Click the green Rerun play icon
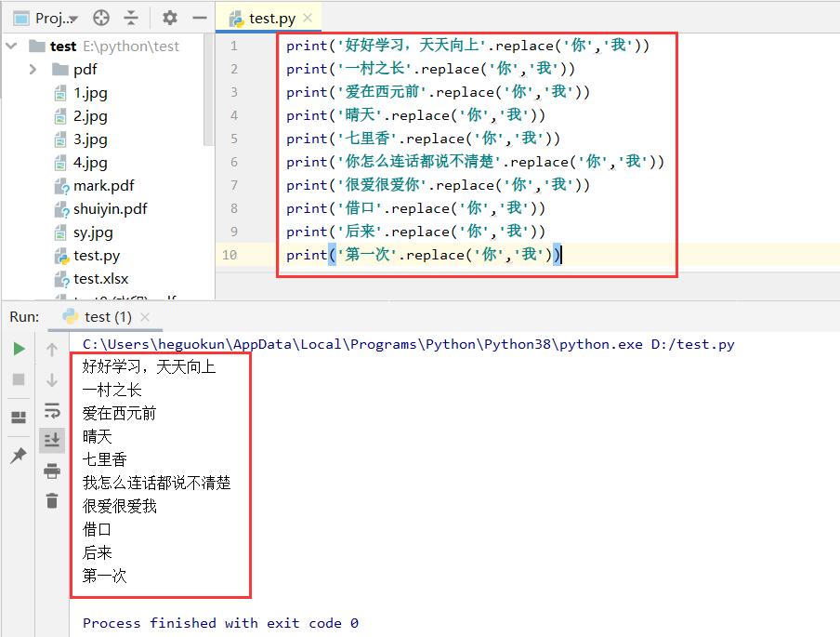This screenshot has width=840, height=637. [19, 349]
